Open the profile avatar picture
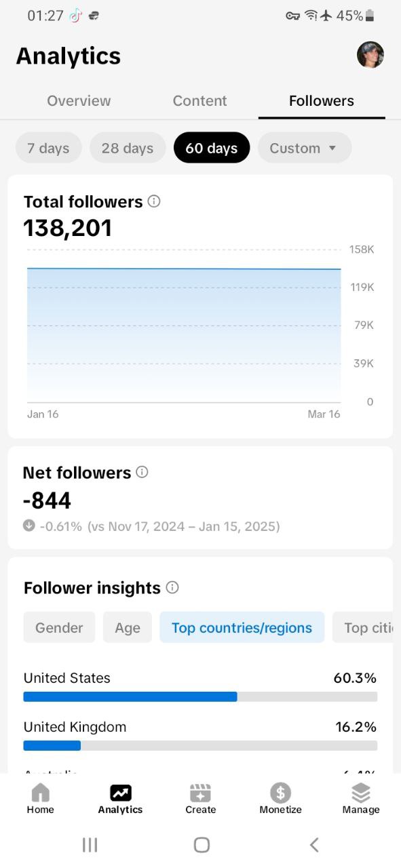Viewport: 401px width, 868px height. [370, 55]
